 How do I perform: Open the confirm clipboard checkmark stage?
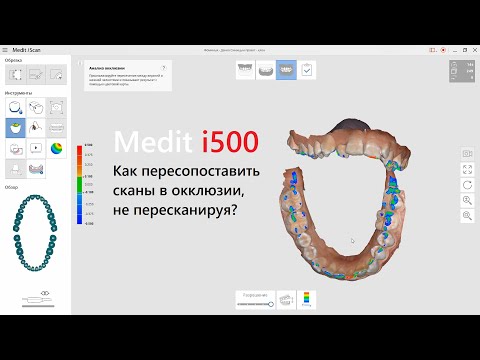pos(307,70)
